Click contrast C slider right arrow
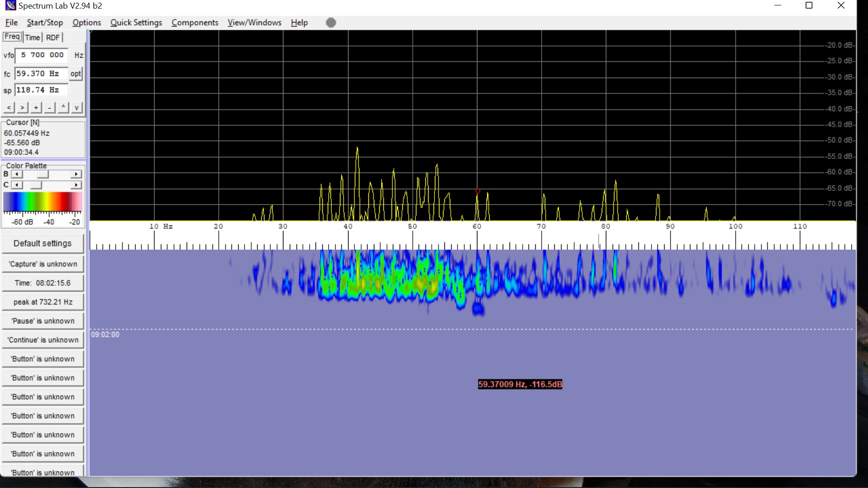This screenshot has height=488, width=868. tap(76, 185)
